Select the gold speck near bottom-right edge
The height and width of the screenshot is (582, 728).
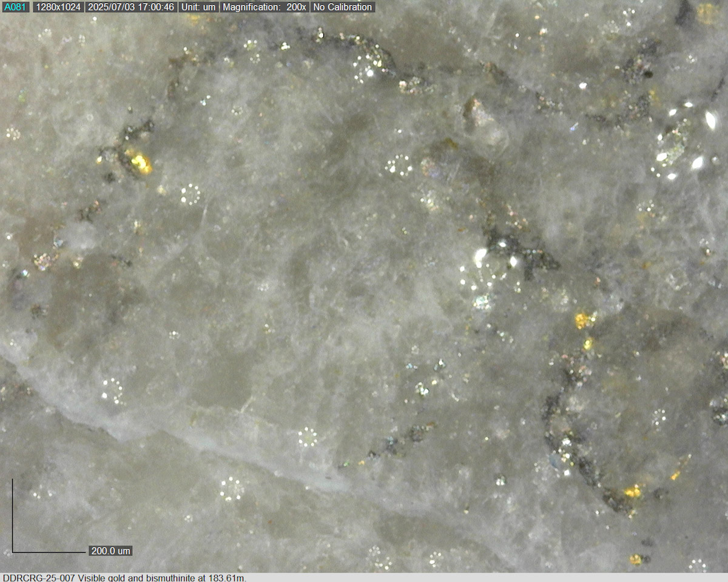click(636, 558)
